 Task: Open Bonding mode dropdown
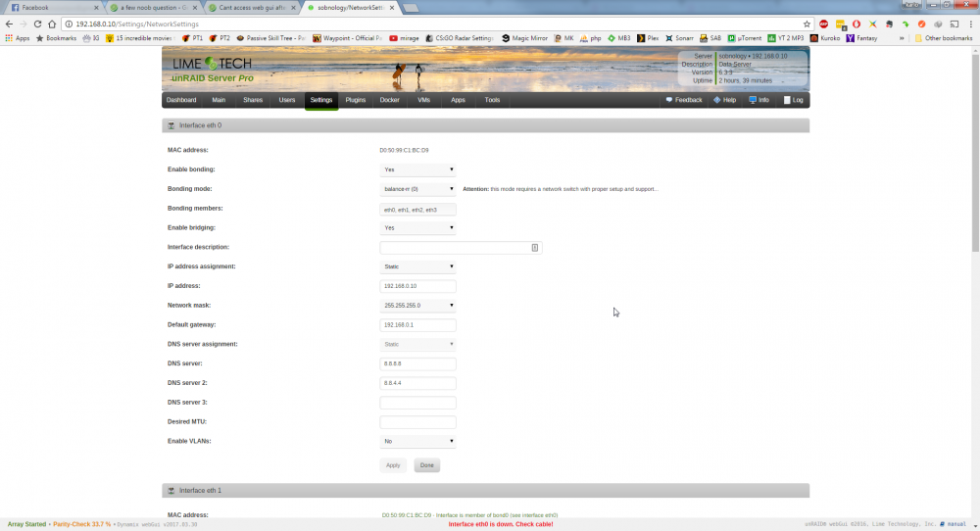tap(417, 189)
